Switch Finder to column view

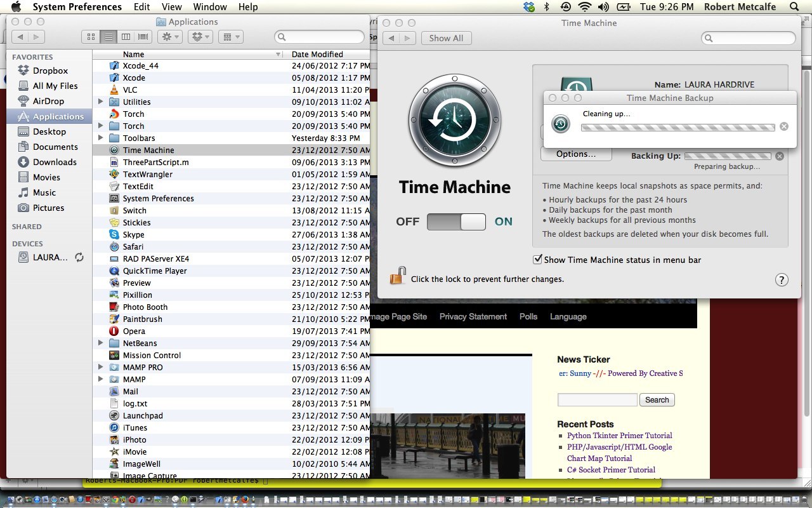[x=126, y=37]
